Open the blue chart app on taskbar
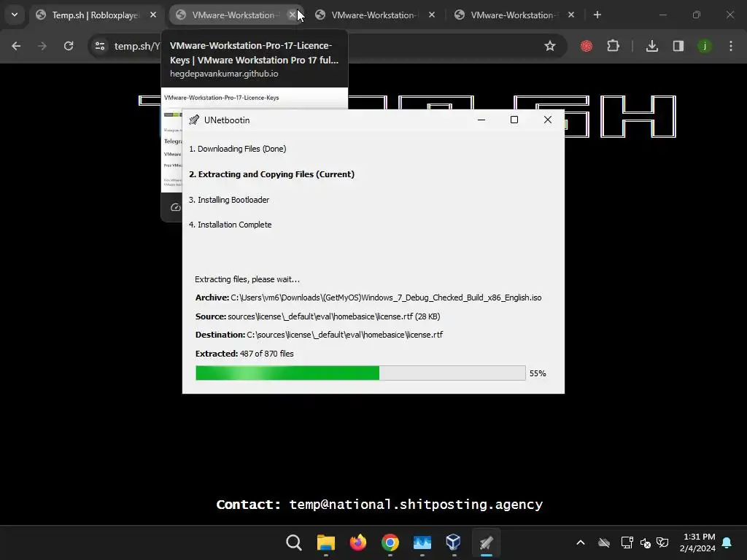This screenshot has width=747, height=560. point(422,542)
